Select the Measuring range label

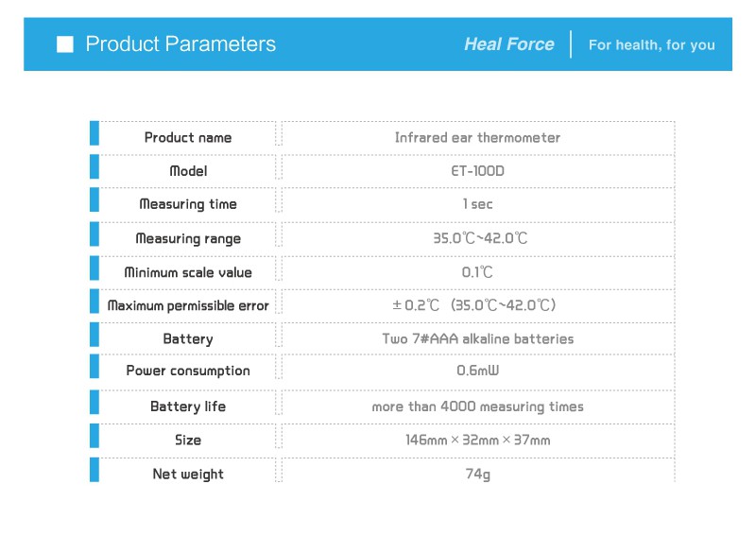188,238
